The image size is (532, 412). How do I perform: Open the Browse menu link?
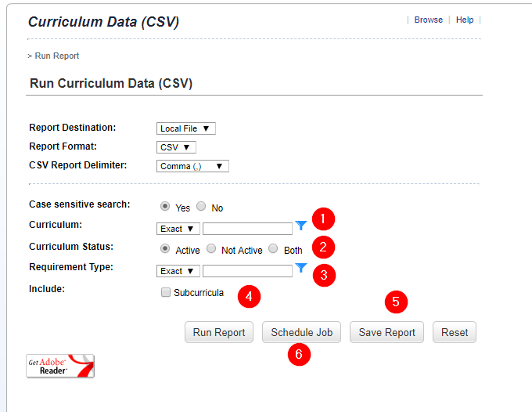pyautogui.click(x=428, y=20)
